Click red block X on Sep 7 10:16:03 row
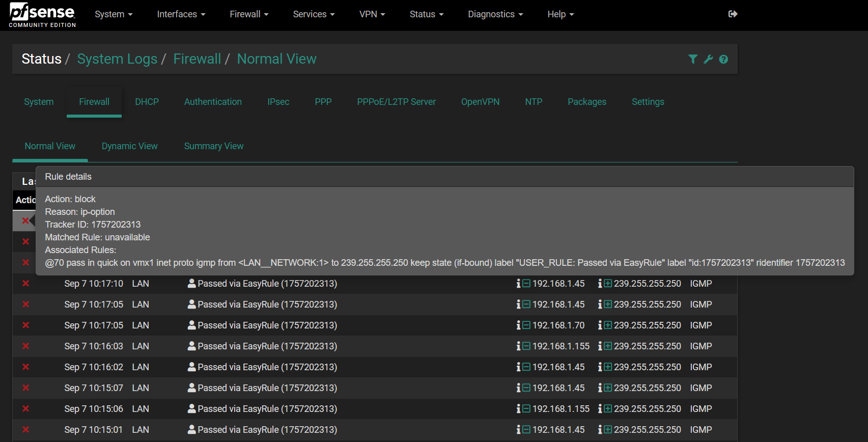 (25, 346)
